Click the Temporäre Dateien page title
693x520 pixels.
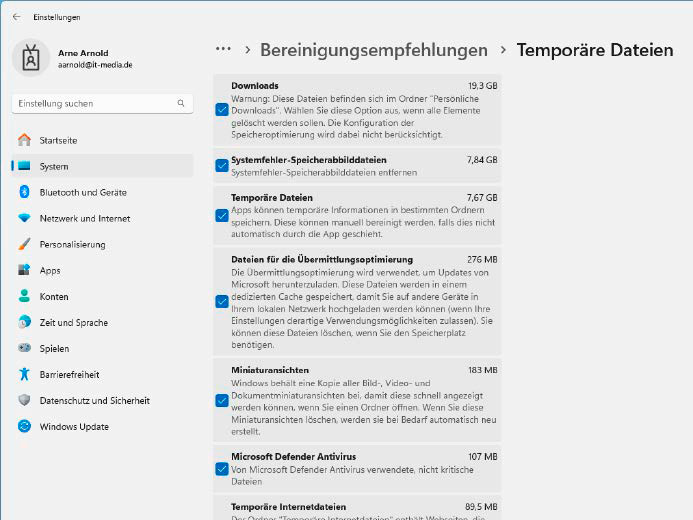coord(595,50)
